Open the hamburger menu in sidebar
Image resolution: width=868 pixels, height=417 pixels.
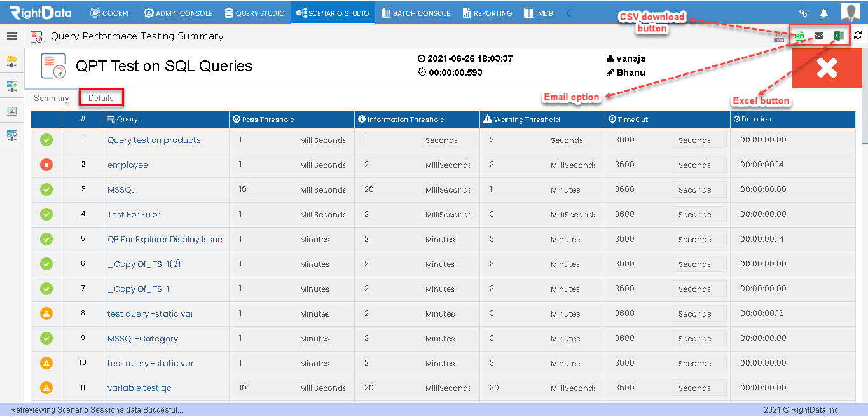click(11, 36)
